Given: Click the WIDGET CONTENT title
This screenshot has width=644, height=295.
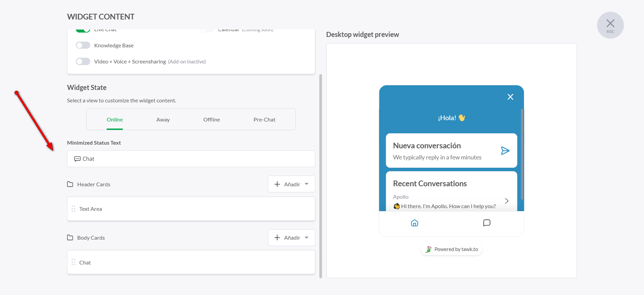Looking at the screenshot, I should (x=101, y=17).
